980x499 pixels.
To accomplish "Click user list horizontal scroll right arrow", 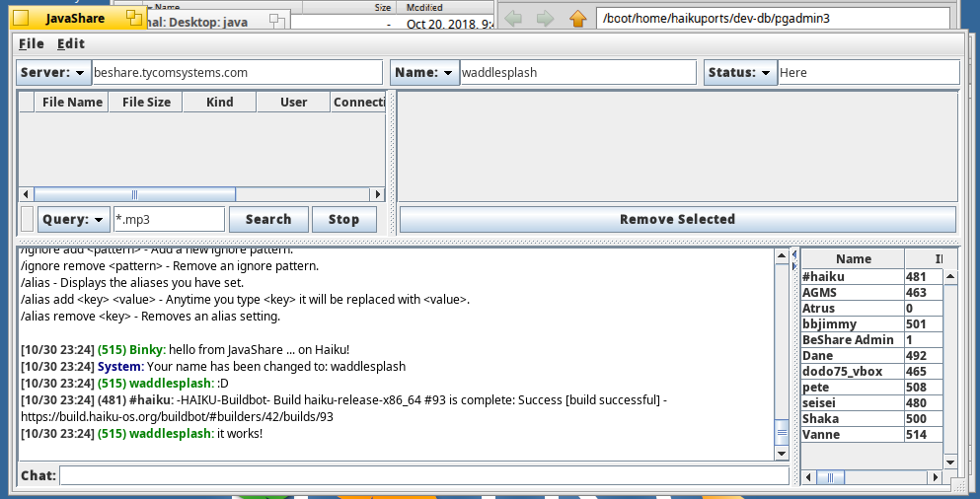I will click(936, 477).
